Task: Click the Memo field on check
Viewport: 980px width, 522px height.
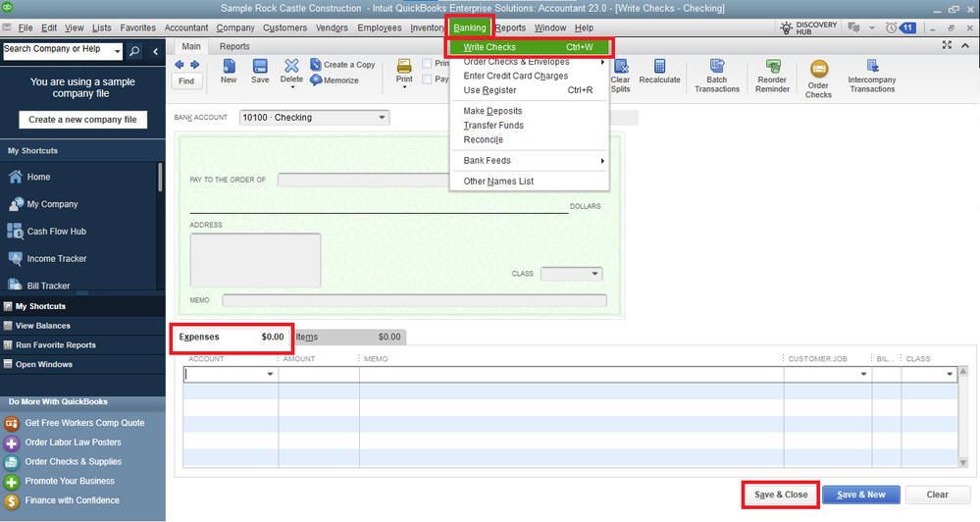Action: click(414, 300)
